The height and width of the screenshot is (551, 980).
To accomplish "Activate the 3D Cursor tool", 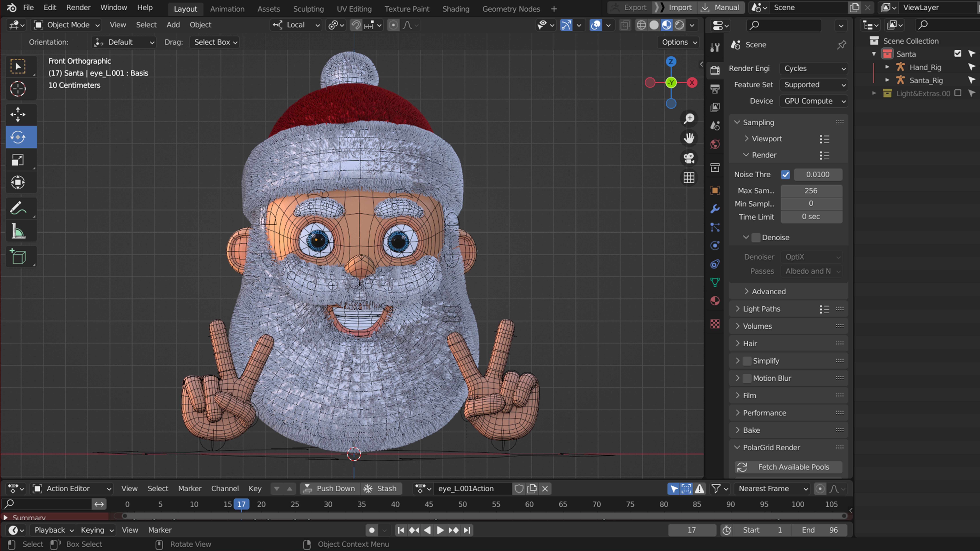I will (18, 89).
